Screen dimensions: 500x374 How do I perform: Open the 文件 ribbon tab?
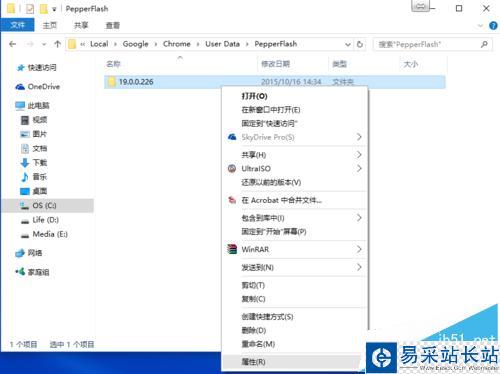(x=17, y=25)
